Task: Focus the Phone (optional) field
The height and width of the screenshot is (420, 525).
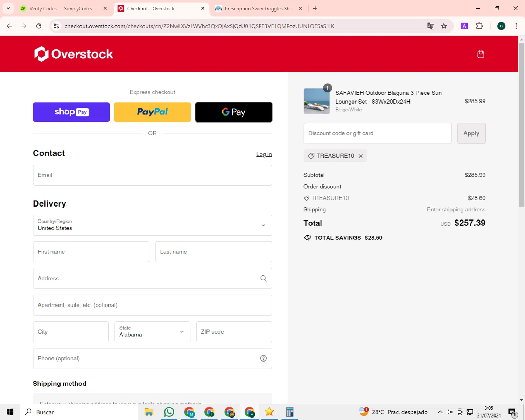Action: [152, 358]
